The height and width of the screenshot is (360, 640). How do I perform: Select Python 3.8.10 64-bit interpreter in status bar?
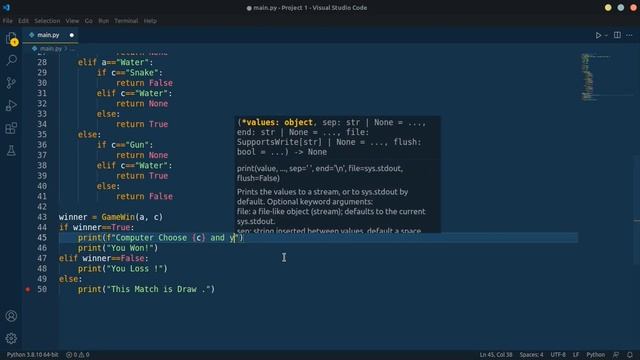pyautogui.click(x=33, y=355)
